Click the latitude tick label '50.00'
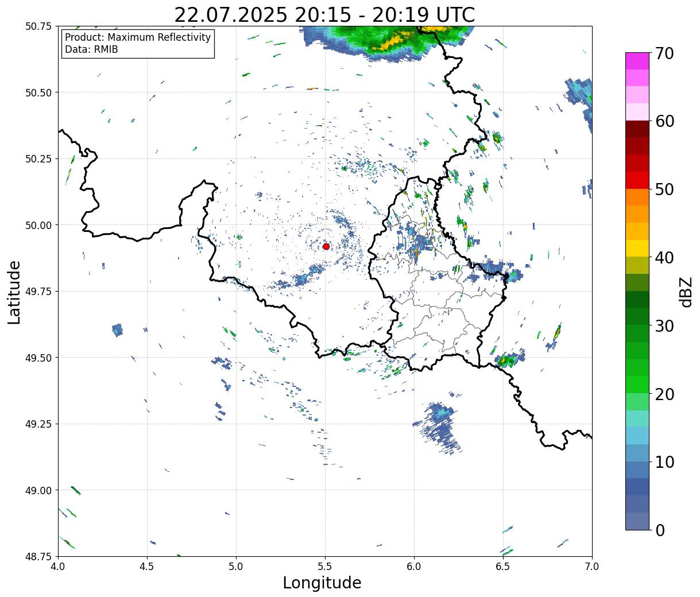Viewport: 700px width, 597px height. [38, 225]
